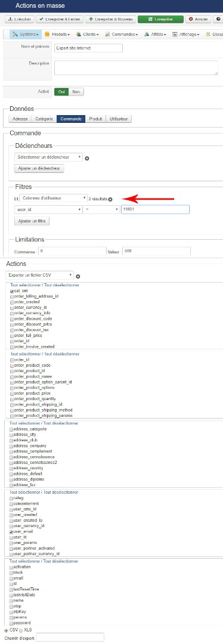Delete the Export CSV action

click(78, 277)
